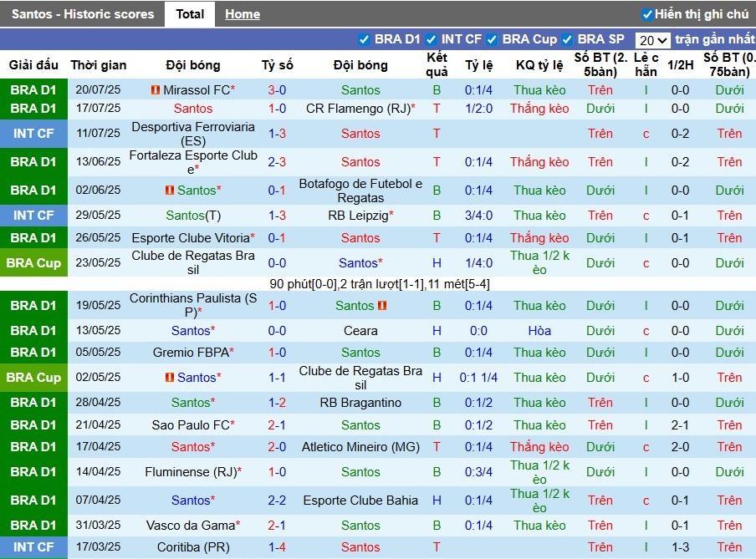Select the KQ tỷ lệ column header

[x=539, y=65]
